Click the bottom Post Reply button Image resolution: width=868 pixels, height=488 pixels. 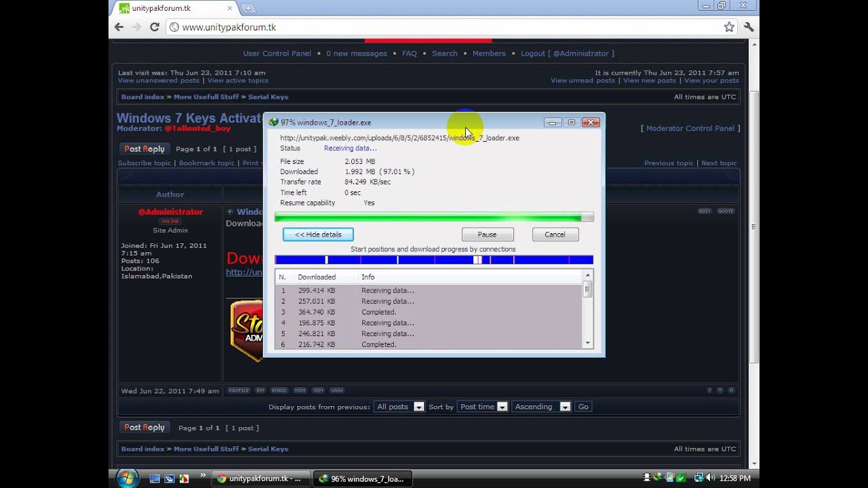pos(144,428)
